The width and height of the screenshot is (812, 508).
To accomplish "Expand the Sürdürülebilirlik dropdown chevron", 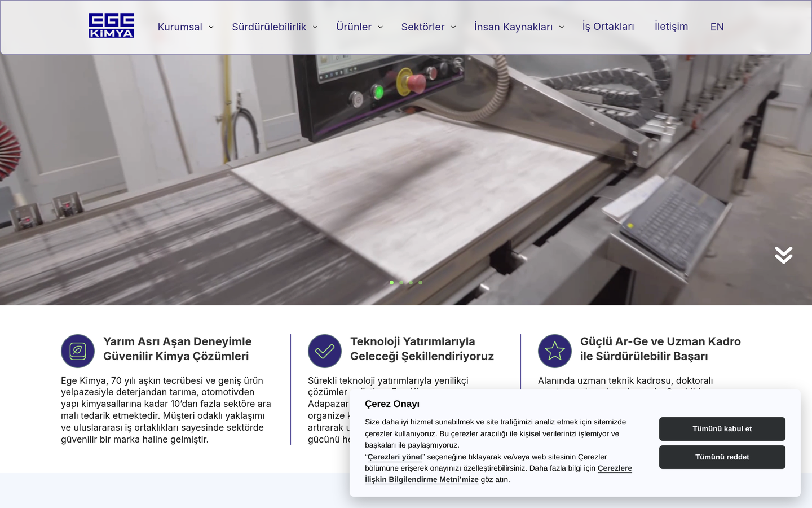I will (315, 27).
